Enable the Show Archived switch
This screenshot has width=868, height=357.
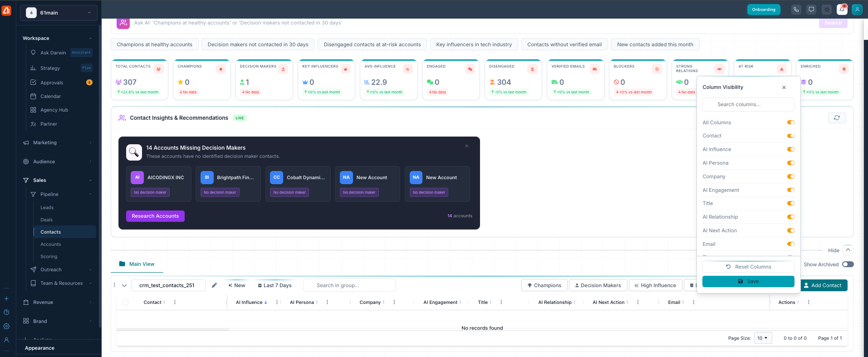coord(848,264)
